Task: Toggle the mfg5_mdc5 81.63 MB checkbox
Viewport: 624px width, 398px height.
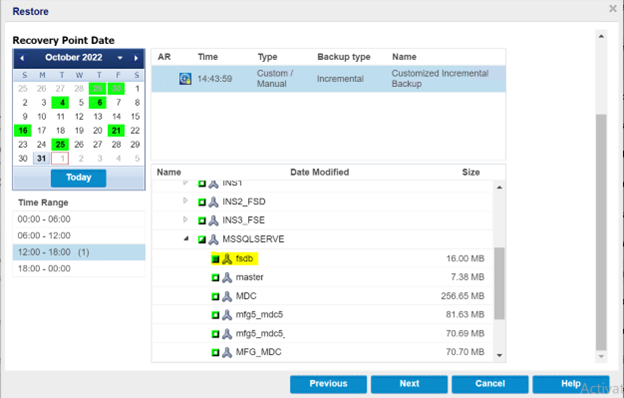Action: (x=215, y=315)
